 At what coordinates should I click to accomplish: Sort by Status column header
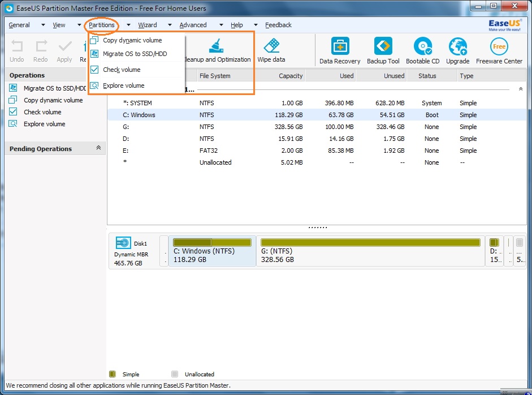point(432,76)
